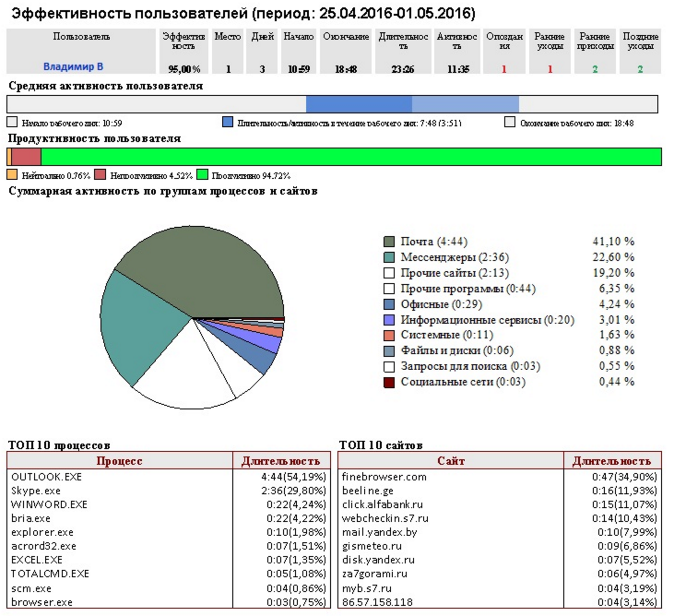Open the Опоздания column header
Screen dimensions: 674x616
pyautogui.click(x=505, y=41)
